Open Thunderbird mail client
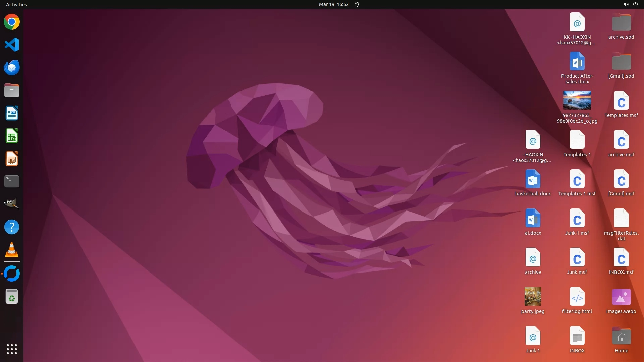Image resolution: width=644 pixels, height=362 pixels. (12, 67)
